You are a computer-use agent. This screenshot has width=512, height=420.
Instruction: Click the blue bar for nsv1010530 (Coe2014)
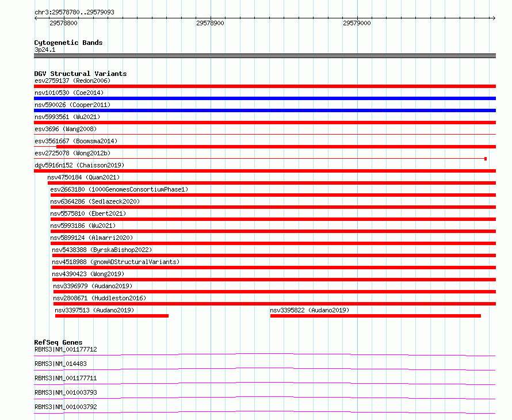(x=265, y=98)
